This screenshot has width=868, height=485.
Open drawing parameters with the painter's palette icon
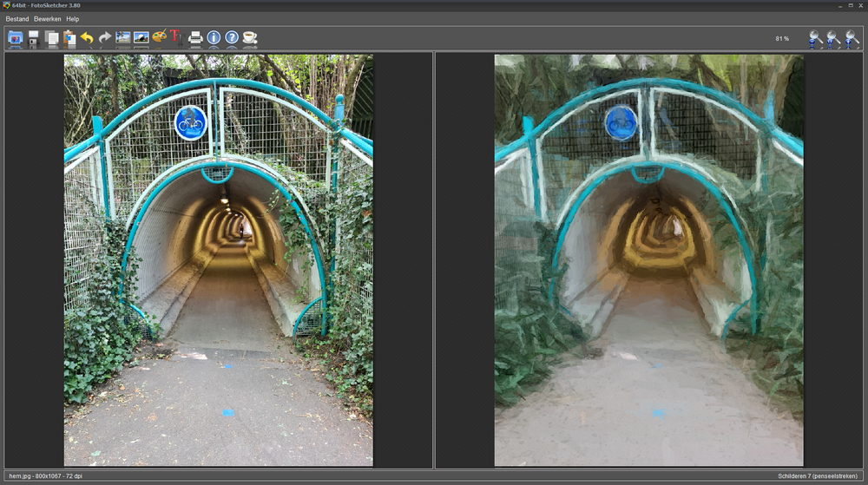(160, 37)
